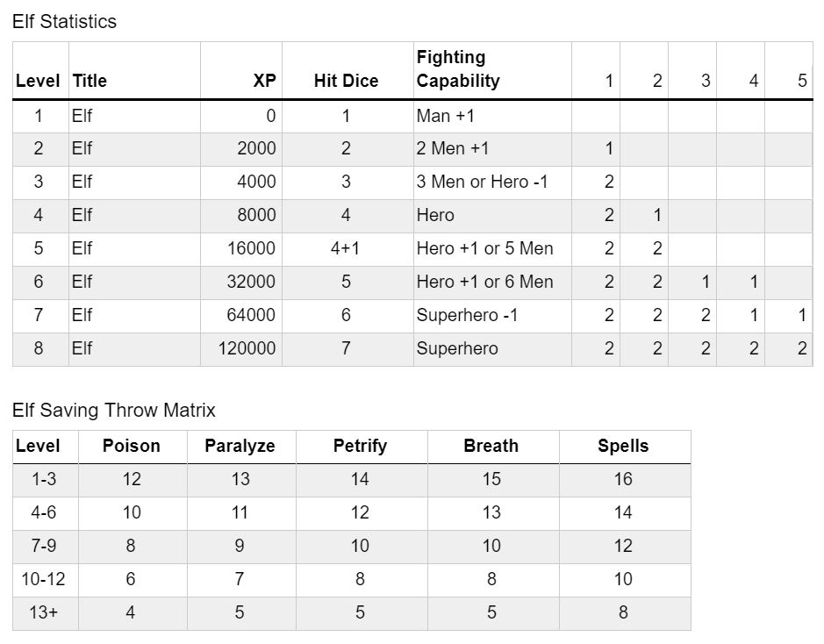
Task: Click the Elf Saving Throw Matrix heading
Action: coord(114,410)
